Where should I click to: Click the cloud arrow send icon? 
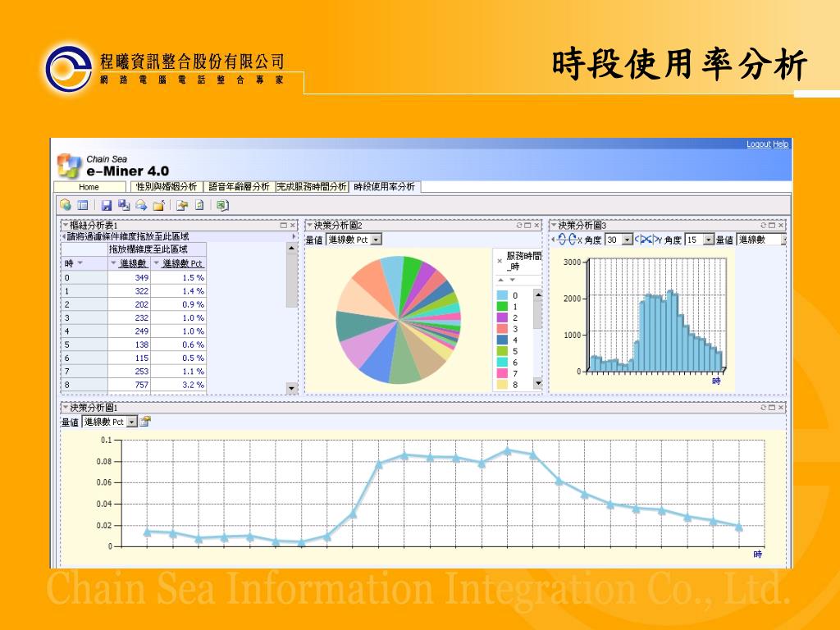coord(141,204)
